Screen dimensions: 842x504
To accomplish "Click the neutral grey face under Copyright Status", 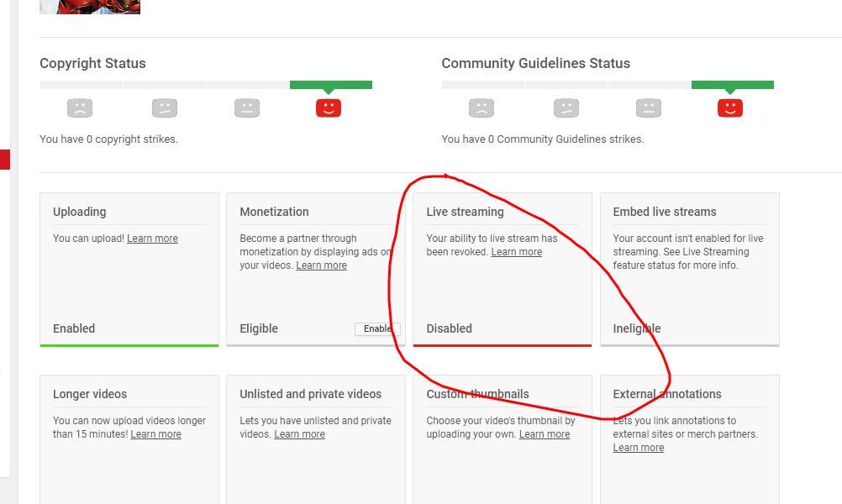I will pyautogui.click(x=247, y=108).
